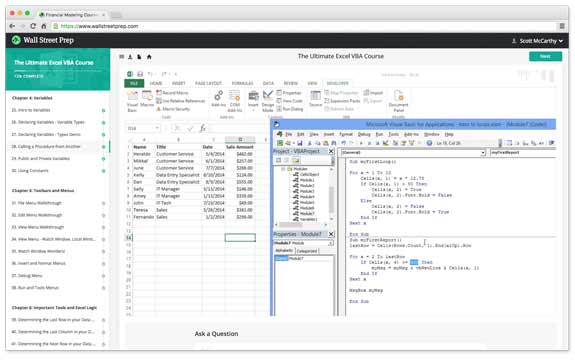Collapse the Modules folder tree node

tap(283, 169)
